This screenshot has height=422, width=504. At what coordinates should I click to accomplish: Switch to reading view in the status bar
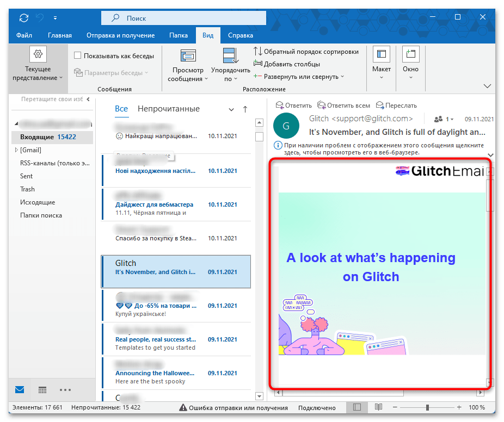(378, 407)
